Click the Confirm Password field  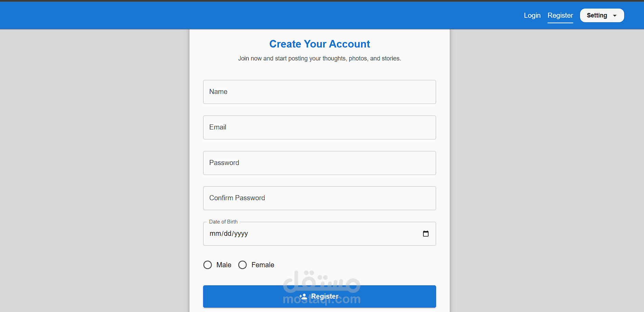(319, 198)
